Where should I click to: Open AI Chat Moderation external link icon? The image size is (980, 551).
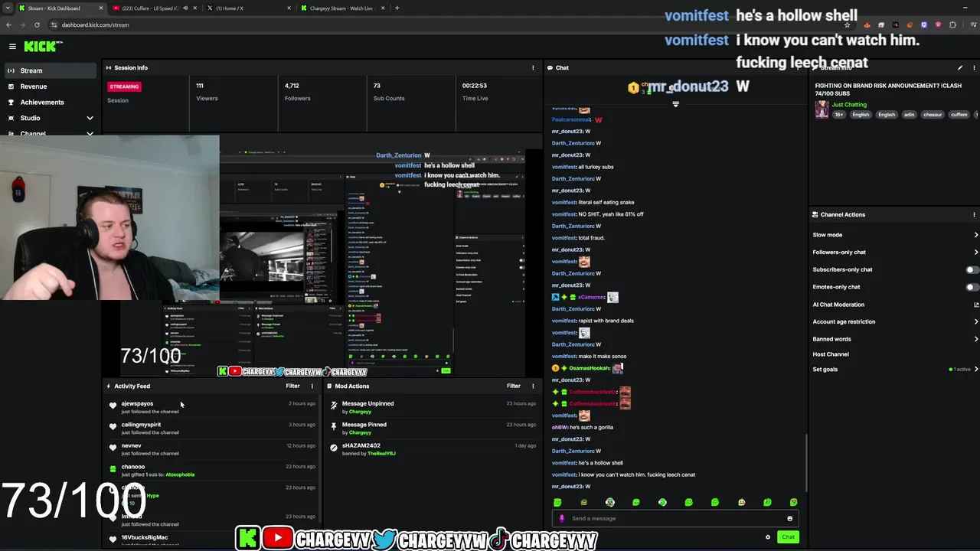click(x=976, y=305)
